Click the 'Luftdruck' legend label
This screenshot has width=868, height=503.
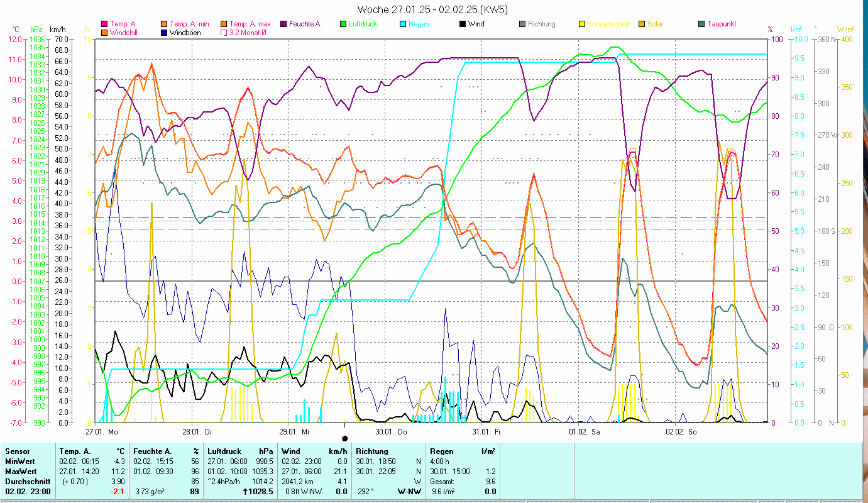tap(364, 24)
